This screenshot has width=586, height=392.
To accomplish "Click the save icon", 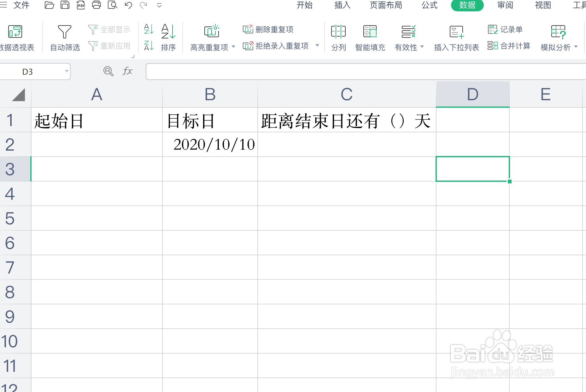I will [x=65, y=5].
